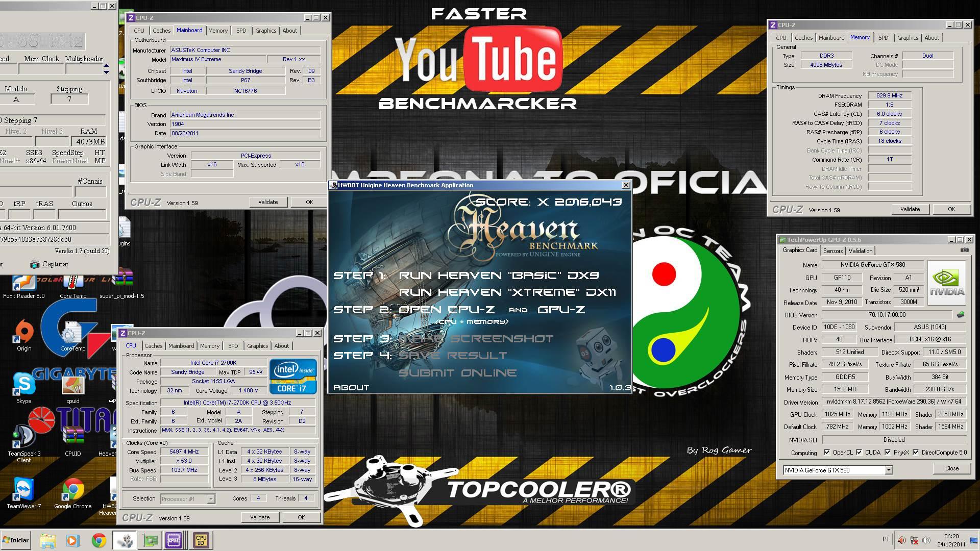Click DRAM Frequency value 829.9 MHz

[889, 95]
